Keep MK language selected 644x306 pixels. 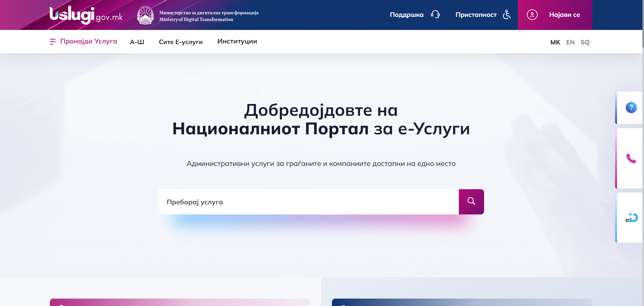click(x=555, y=42)
